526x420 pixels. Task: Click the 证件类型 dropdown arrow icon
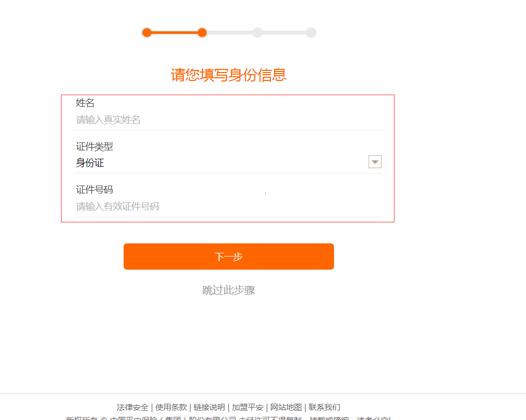[x=375, y=162]
